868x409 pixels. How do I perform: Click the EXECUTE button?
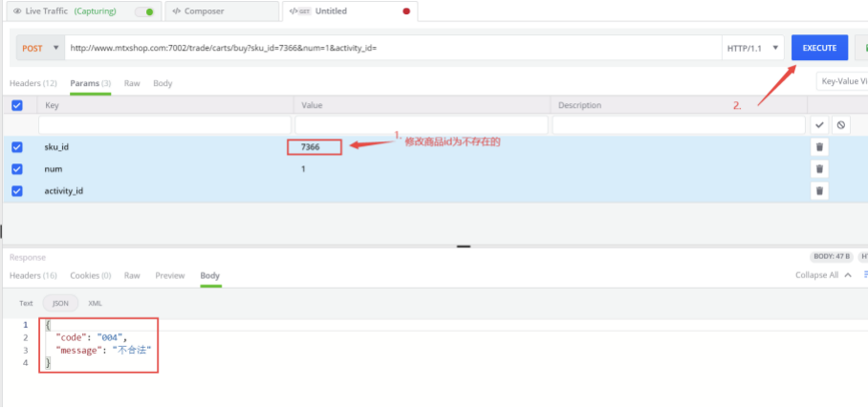pos(819,48)
